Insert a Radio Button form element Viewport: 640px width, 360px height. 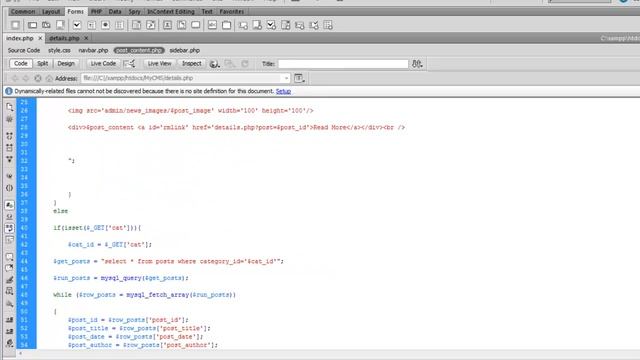[x=105, y=25]
